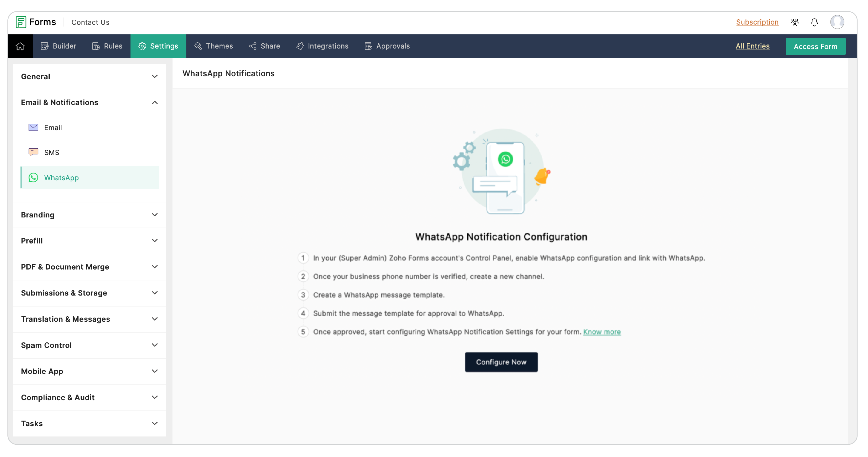Expand Translation & Messages section
868x457 pixels.
pyautogui.click(x=89, y=319)
